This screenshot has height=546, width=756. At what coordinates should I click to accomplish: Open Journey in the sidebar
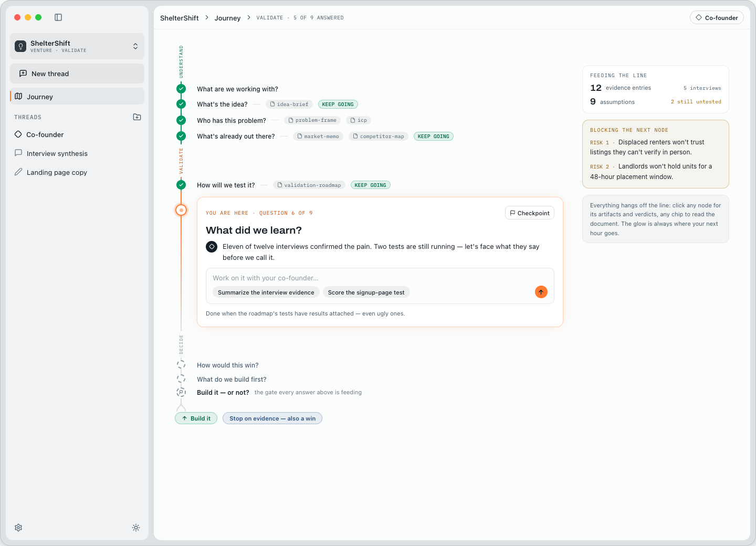point(77,97)
